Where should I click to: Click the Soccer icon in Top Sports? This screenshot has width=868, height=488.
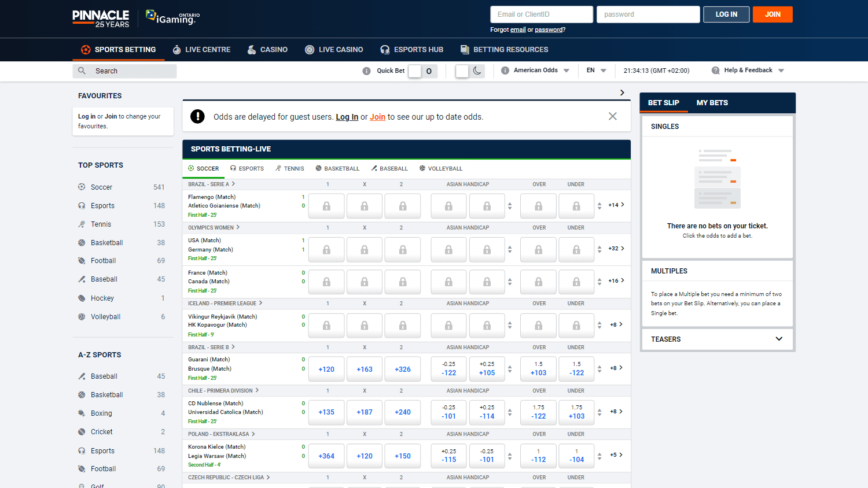tap(82, 187)
